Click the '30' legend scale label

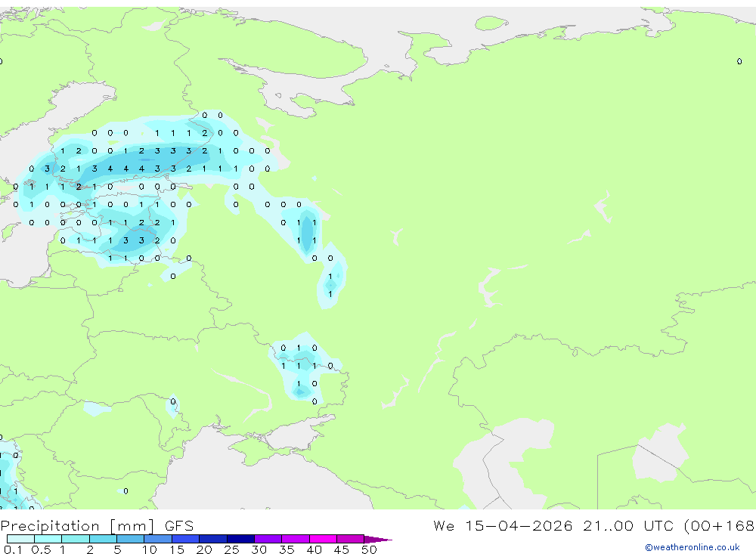[259, 549]
